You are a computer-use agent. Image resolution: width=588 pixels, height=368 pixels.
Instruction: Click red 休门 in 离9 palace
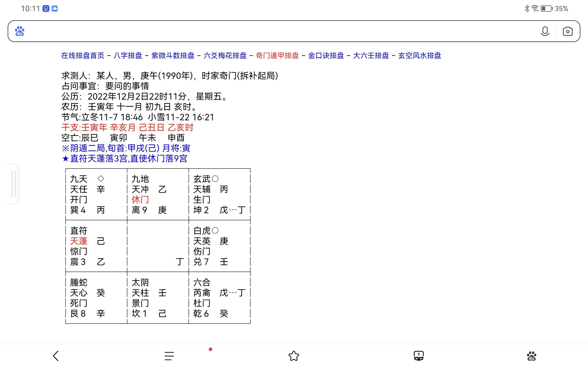140,200
